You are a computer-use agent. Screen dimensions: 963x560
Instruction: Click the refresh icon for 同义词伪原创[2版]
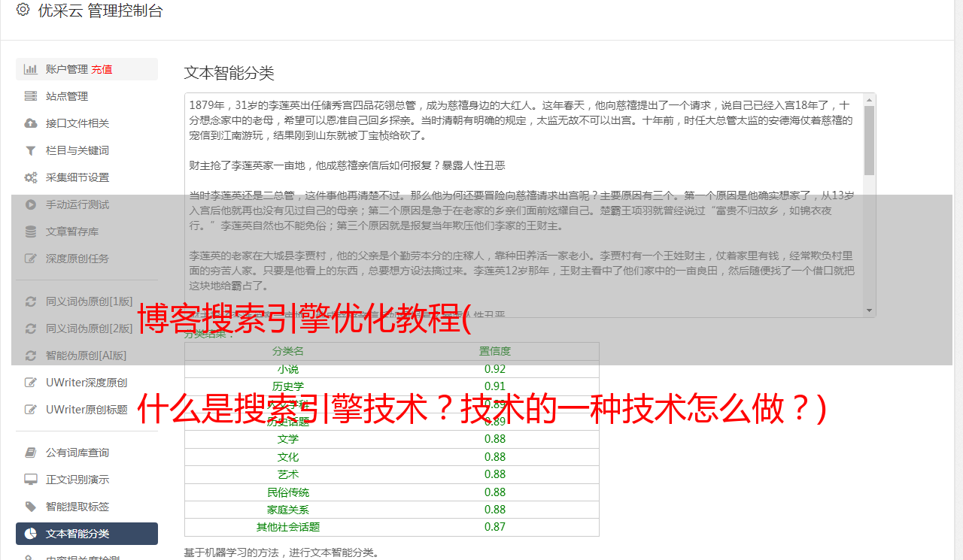(x=31, y=328)
